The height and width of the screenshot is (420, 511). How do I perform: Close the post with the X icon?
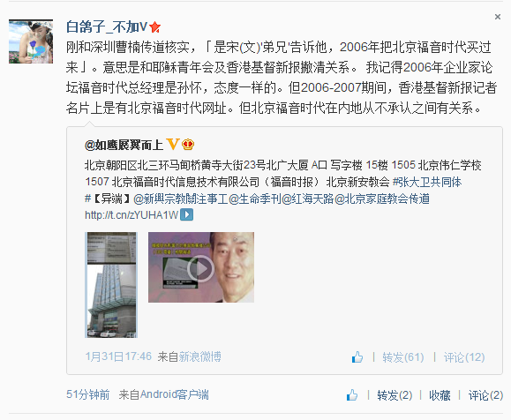click(x=497, y=17)
